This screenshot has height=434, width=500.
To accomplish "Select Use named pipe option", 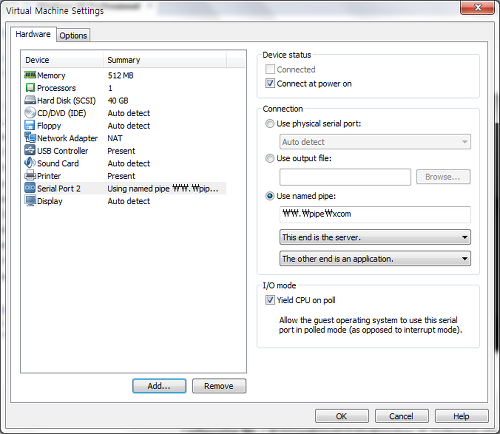I will [x=270, y=196].
